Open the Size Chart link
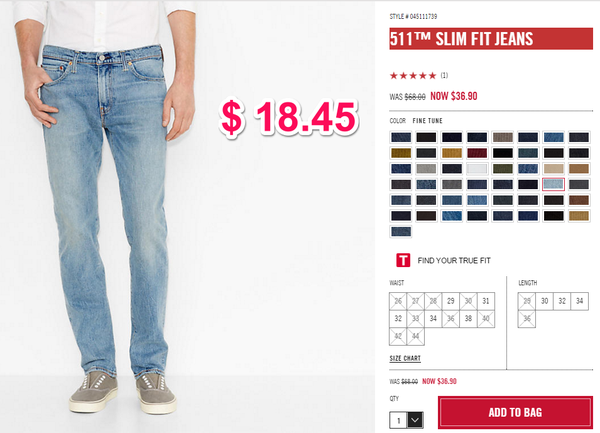This screenshot has height=433, width=600. 405,358
